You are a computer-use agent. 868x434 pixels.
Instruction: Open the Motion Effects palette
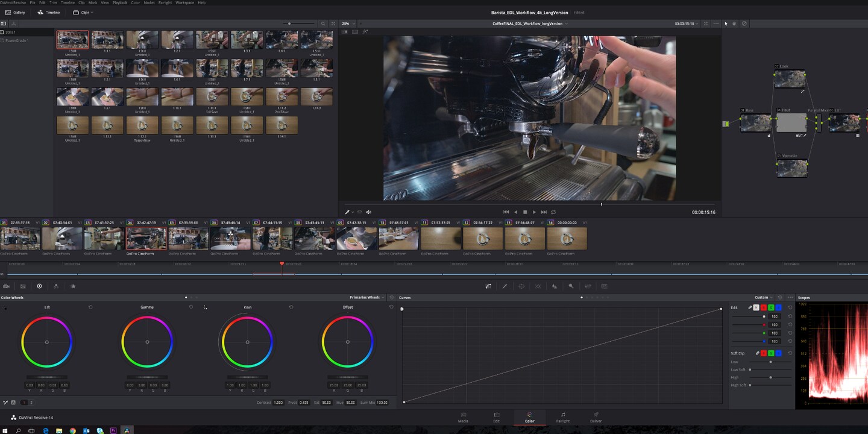click(x=73, y=286)
